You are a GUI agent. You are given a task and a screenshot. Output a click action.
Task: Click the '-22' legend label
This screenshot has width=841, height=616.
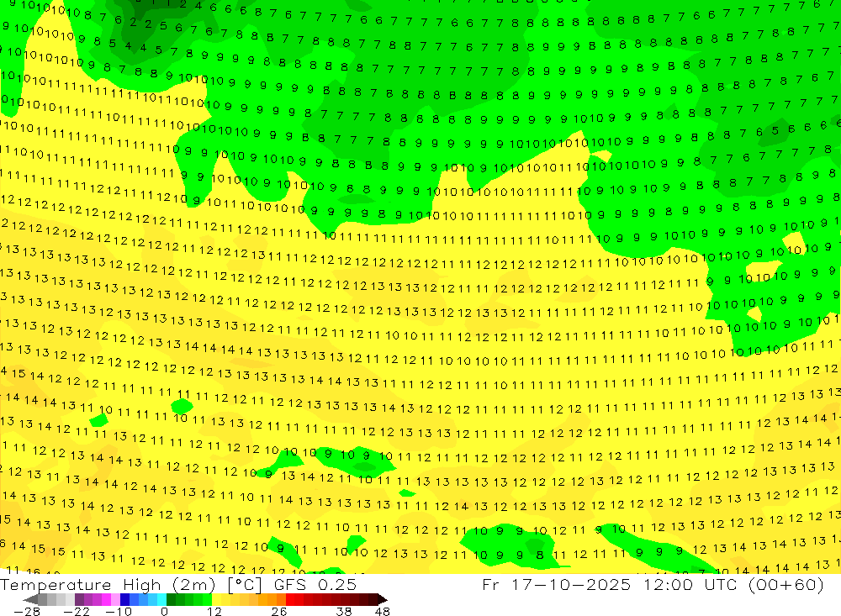click(77, 611)
